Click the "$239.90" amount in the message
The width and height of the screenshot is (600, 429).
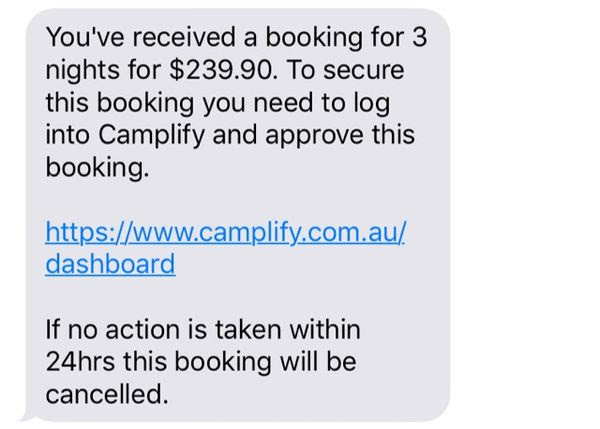222,70
